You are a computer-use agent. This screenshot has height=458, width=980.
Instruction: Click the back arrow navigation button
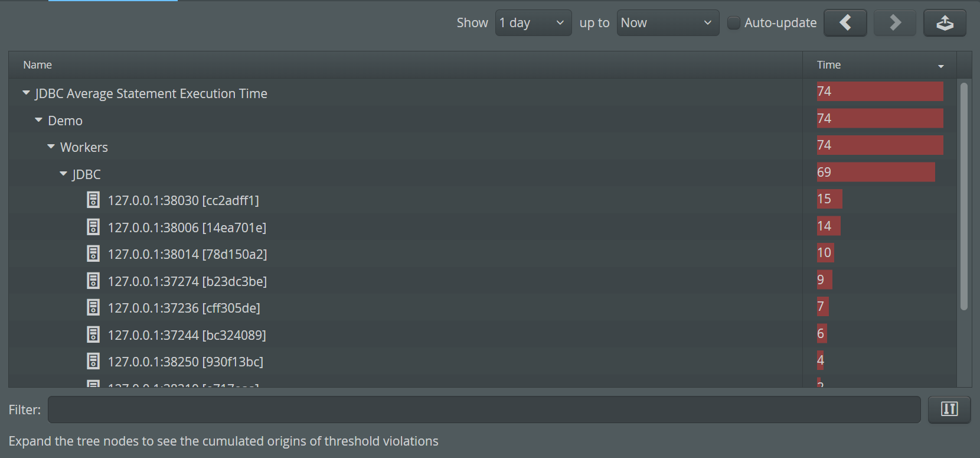tap(845, 23)
